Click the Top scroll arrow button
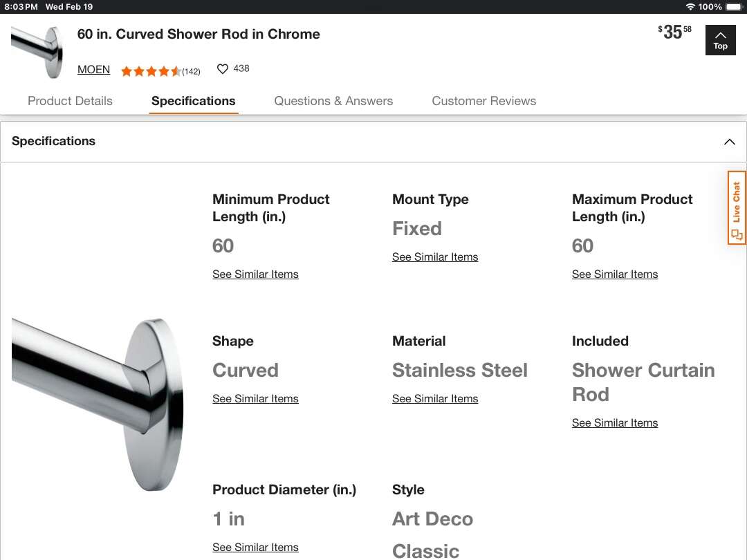Image resolution: width=747 pixels, height=560 pixels. point(720,40)
